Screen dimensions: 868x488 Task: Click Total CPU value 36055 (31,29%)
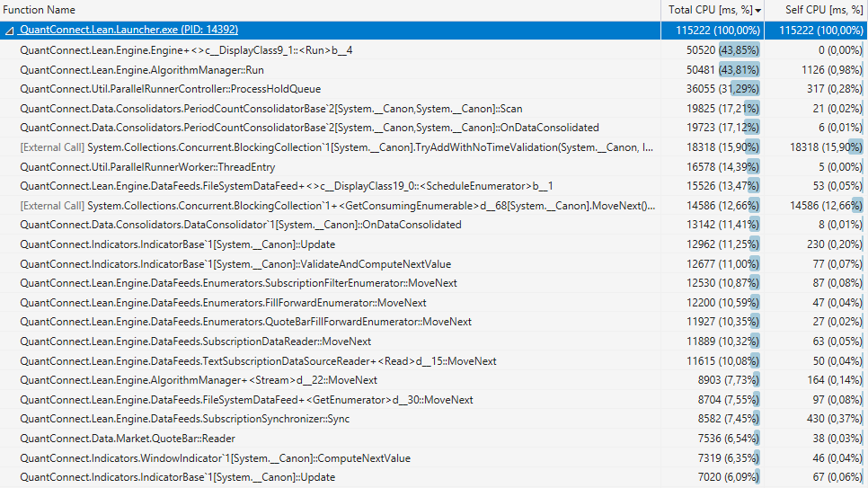(x=722, y=89)
